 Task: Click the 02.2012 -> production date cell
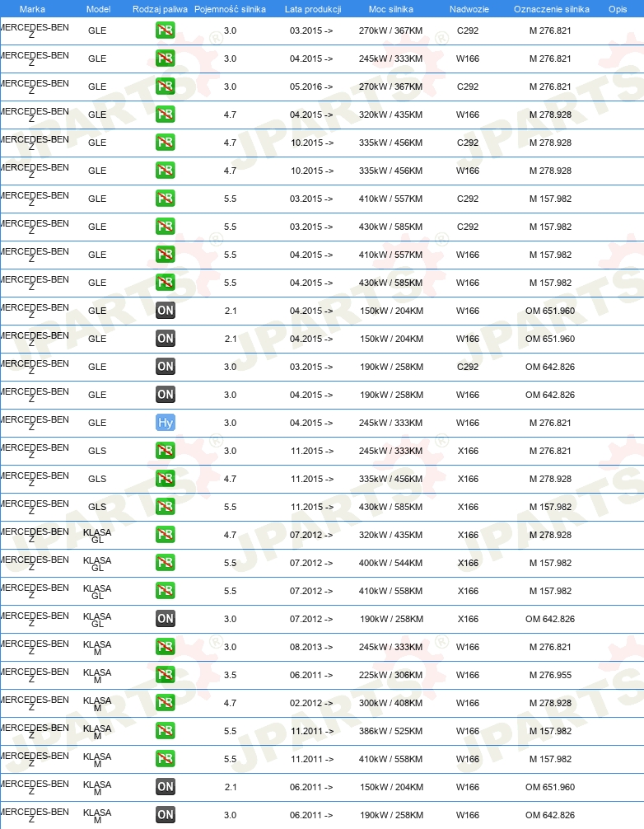coord(311,703)
